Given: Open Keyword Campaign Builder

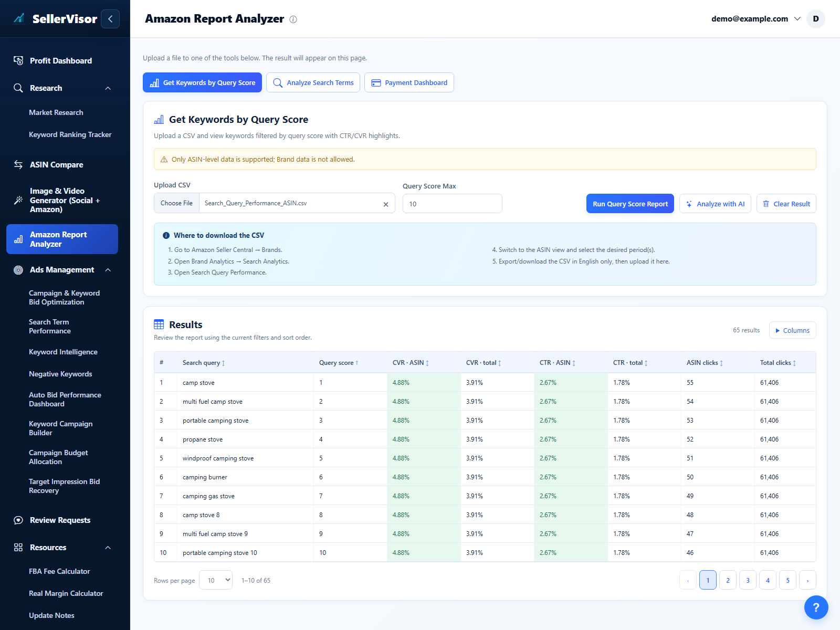Looking at the screenshot, I should (60, 428).
